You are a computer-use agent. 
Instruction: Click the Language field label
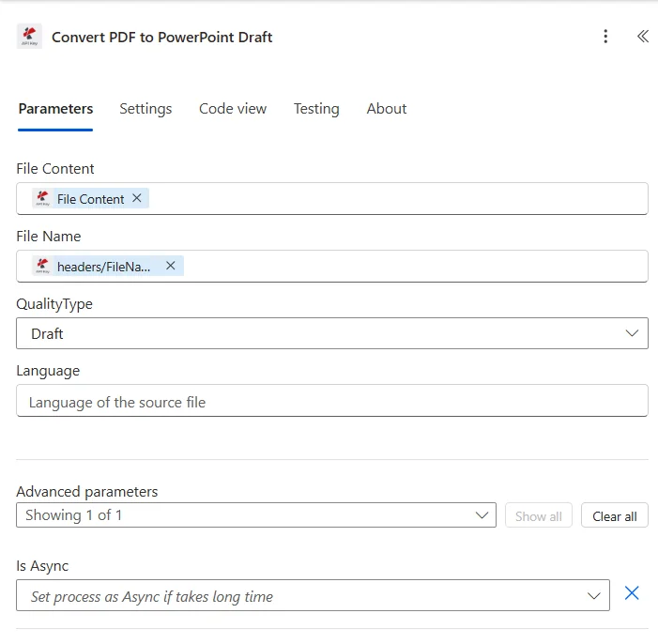click(x=48, y=371)
